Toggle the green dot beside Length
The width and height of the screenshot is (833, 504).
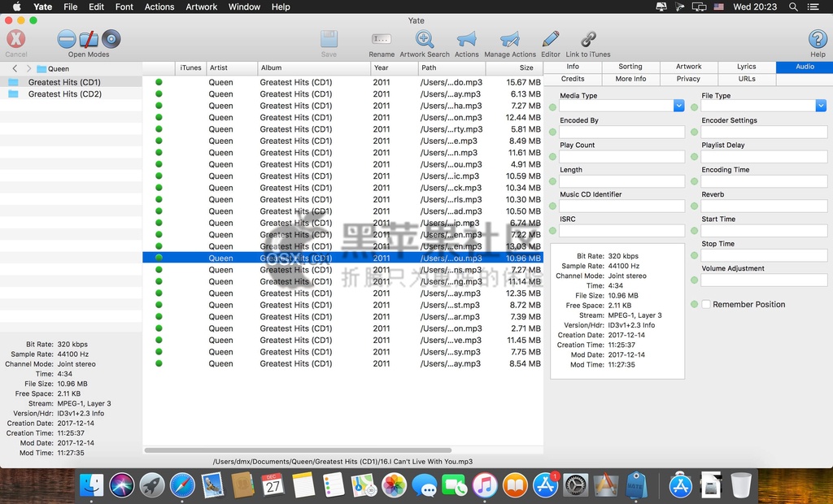(x=552, y=181)
